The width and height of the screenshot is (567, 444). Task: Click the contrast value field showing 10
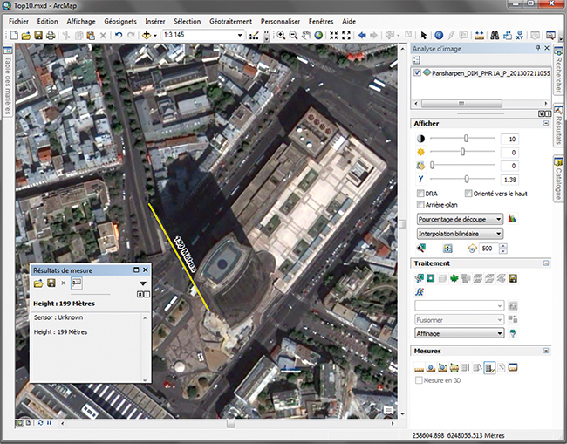click(x=510, y=139)
